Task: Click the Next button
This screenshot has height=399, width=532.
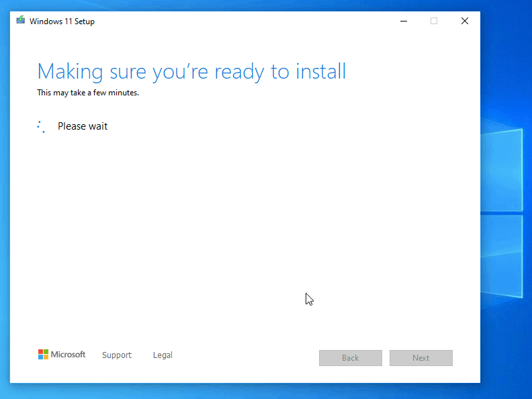Action: pyautogui.click(x=421, y=358)
